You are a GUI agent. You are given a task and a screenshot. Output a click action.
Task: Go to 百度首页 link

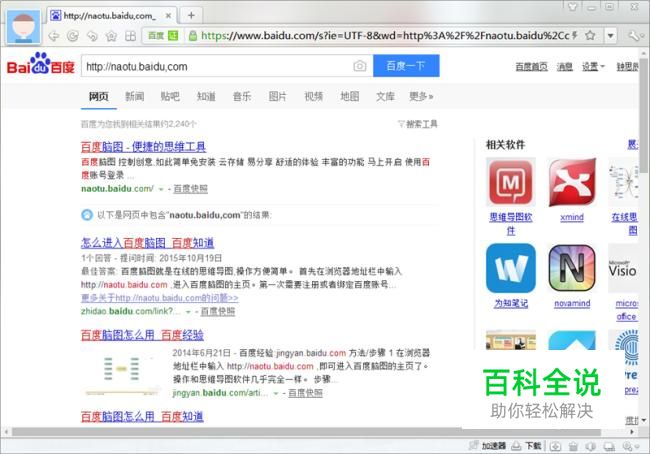coord(531,66)
